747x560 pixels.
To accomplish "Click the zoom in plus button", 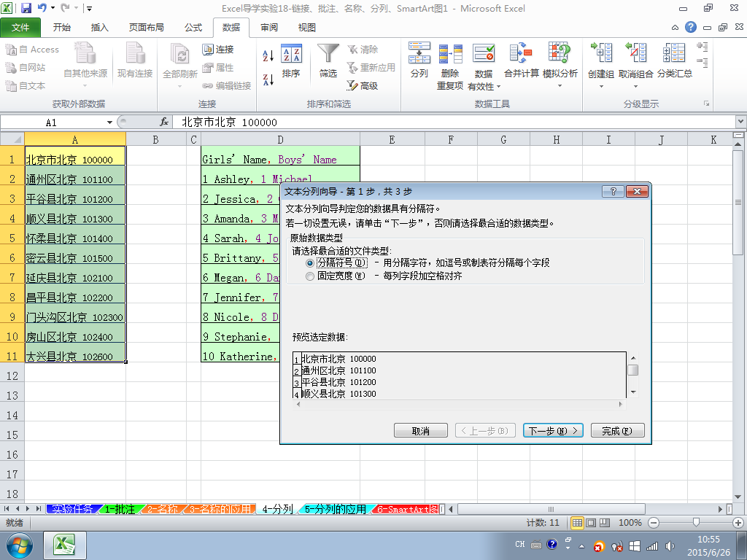I will (738, 523).
